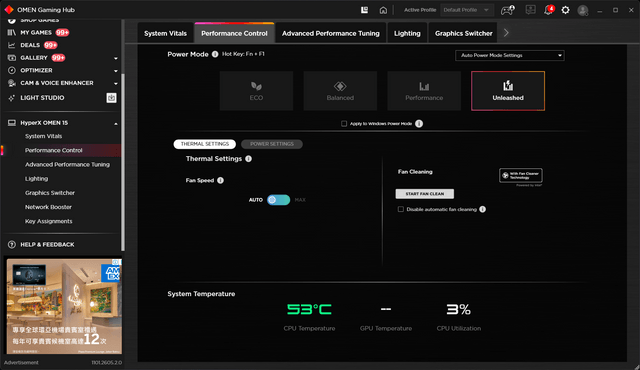This screenshot has width=640, height=370.
Task: Click the My Games library icon
Action: tap(12, 32)
